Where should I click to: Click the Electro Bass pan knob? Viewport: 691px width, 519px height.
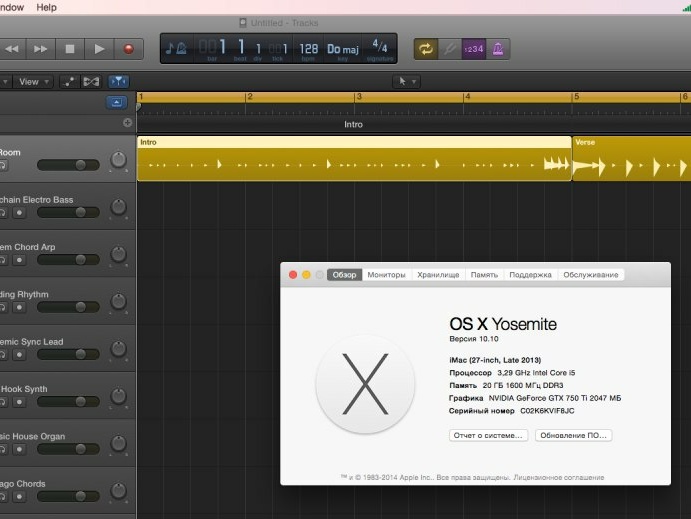point(119,207)
